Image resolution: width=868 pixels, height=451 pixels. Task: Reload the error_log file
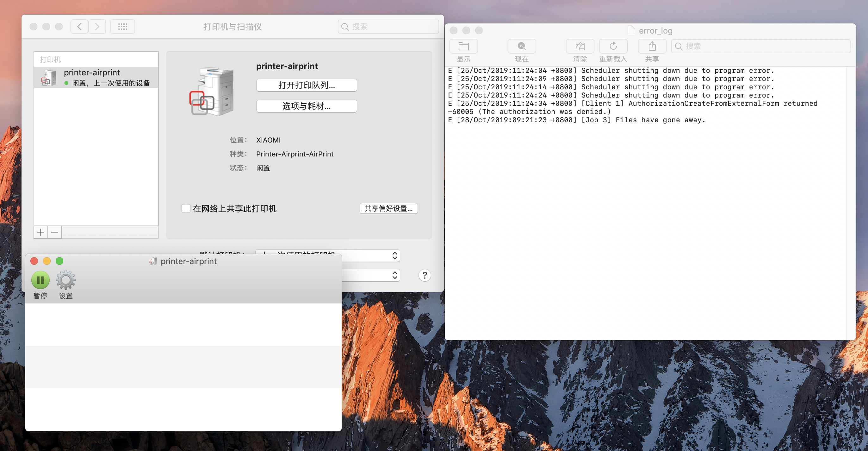[x=613, y=46]
